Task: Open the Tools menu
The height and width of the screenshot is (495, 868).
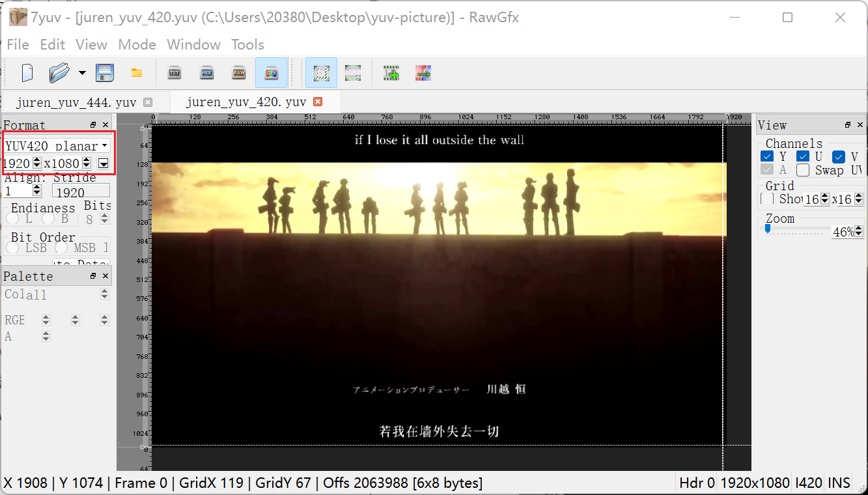Action: coord(247,44)
